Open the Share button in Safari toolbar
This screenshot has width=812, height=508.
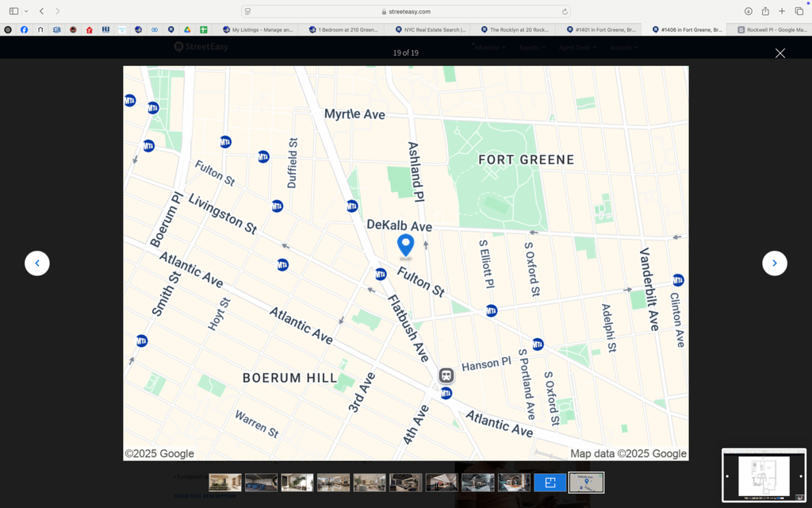[765, 11]
